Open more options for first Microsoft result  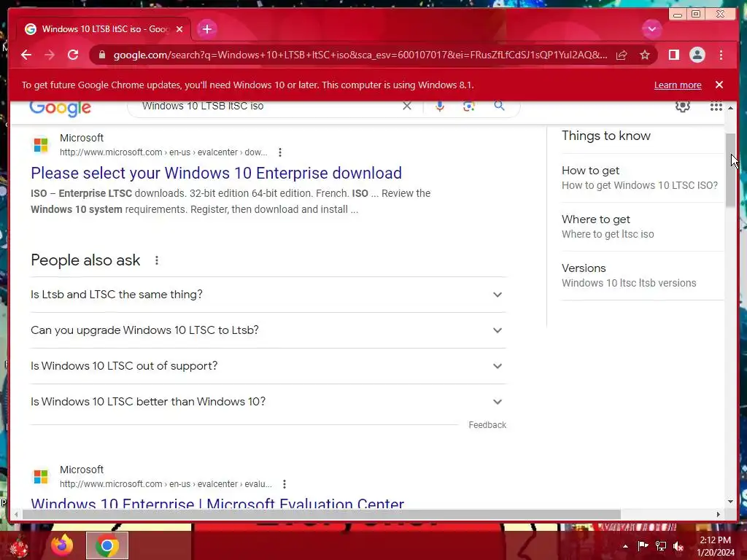280,152
